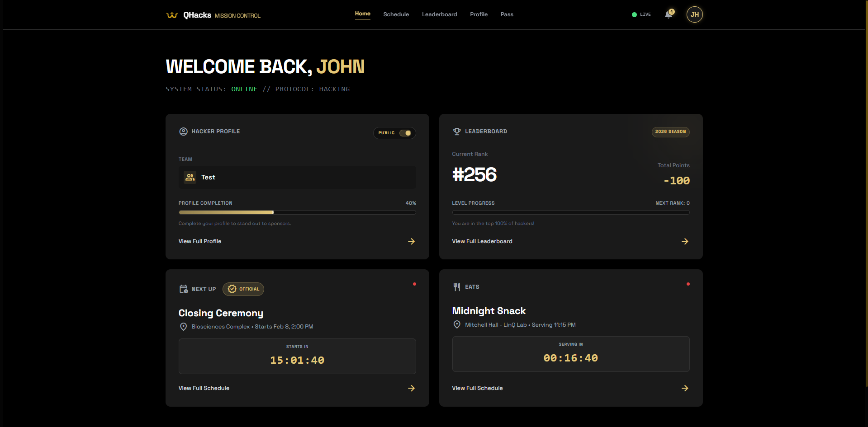The width and height of the screenshot is (868, 427).
Task: Click the arrow next to View Full Profile
Action: point(411,241)
